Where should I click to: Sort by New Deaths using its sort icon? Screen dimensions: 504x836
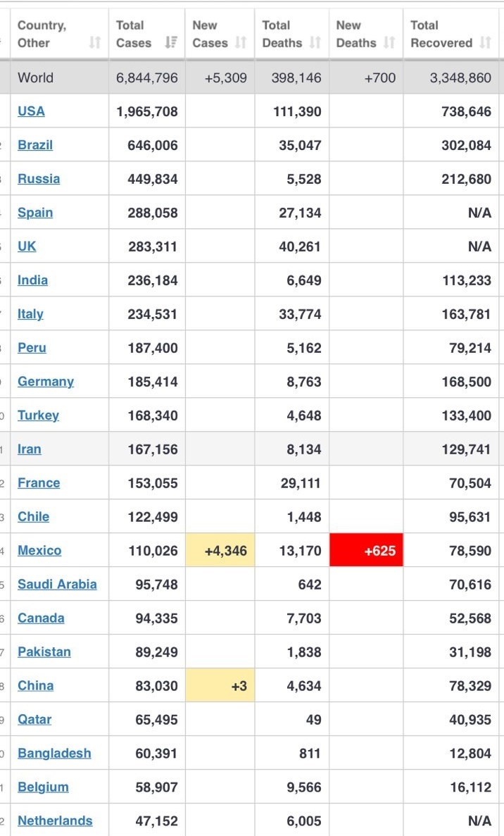(389, 43)
